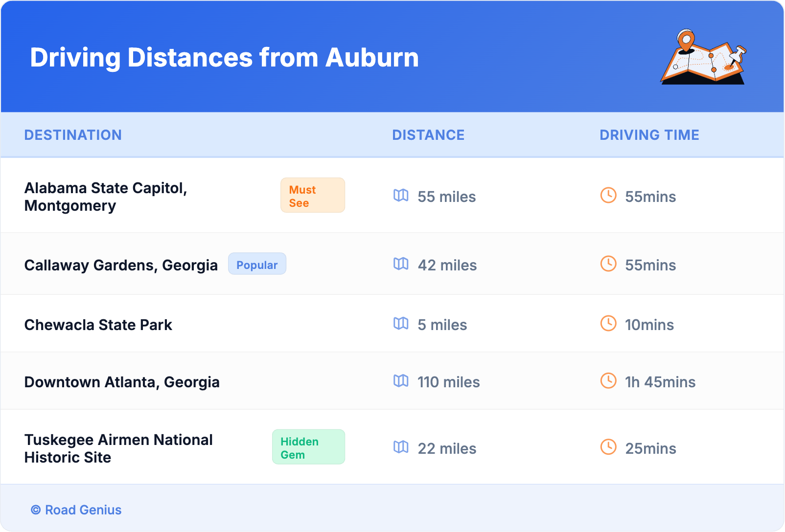Click clock icon beside 25mins
The image size is (785, 532).
[x=608, y=447]
